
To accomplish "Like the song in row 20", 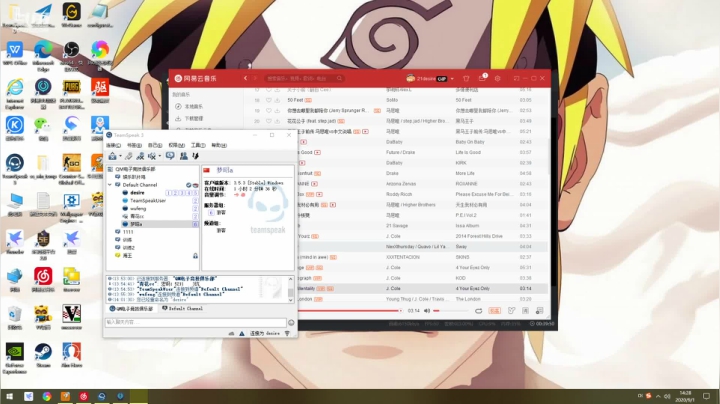I will click(269, 121).
